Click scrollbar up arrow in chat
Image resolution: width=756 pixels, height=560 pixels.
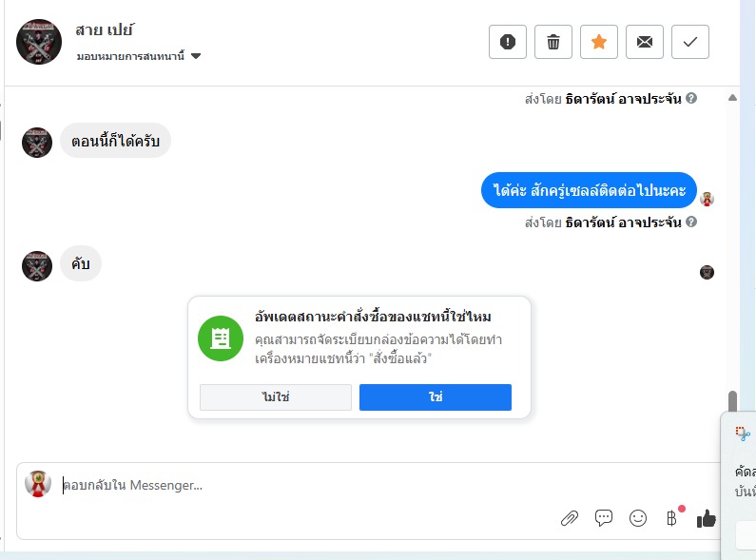pos(732,98)
